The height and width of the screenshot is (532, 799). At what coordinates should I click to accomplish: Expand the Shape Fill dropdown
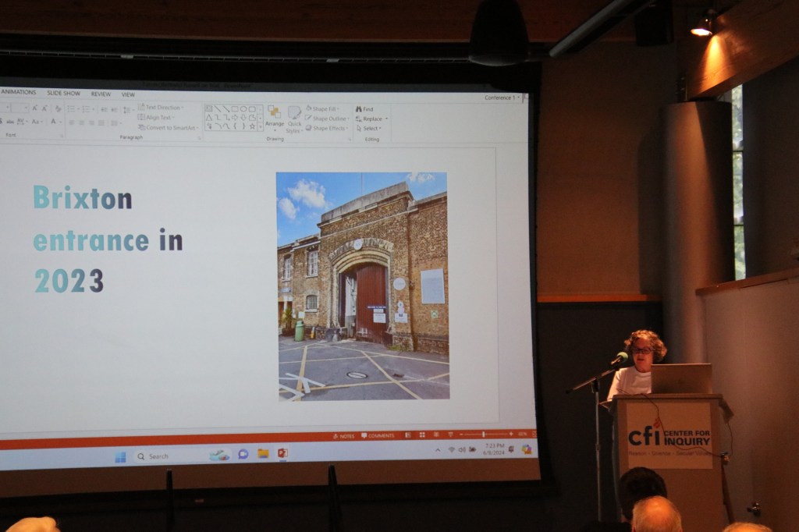click(x=324, y=108)
